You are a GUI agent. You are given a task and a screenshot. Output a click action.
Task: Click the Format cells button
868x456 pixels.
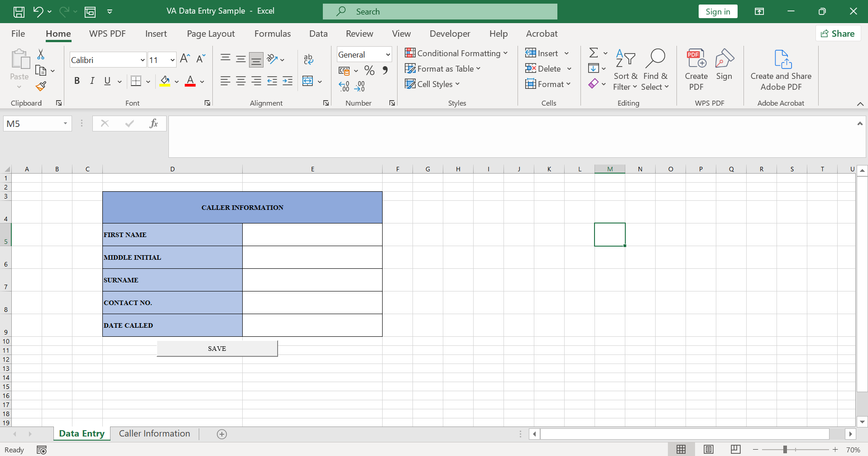[548, 84]
